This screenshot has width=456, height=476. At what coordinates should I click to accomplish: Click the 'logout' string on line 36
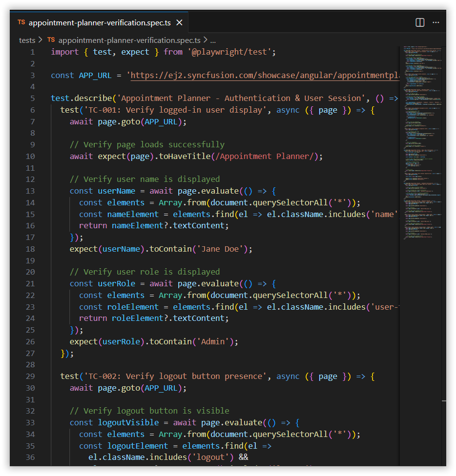tap(210, 457)
